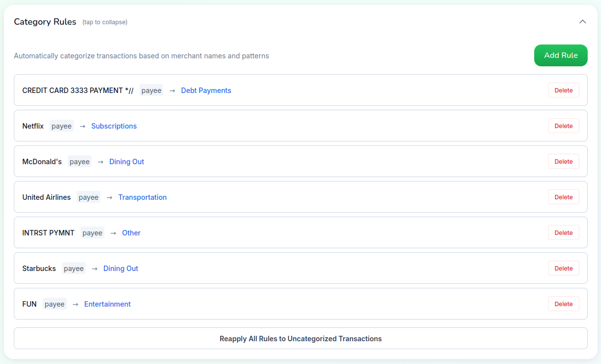Delete the McDonald's rule

coord(563,161)
